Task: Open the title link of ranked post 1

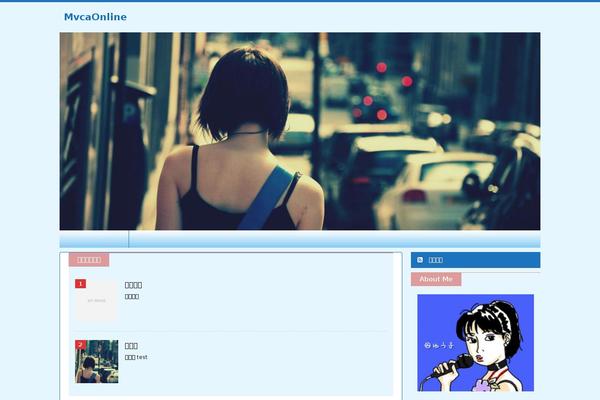Action: pyautogui.click(x=133, y=285)
